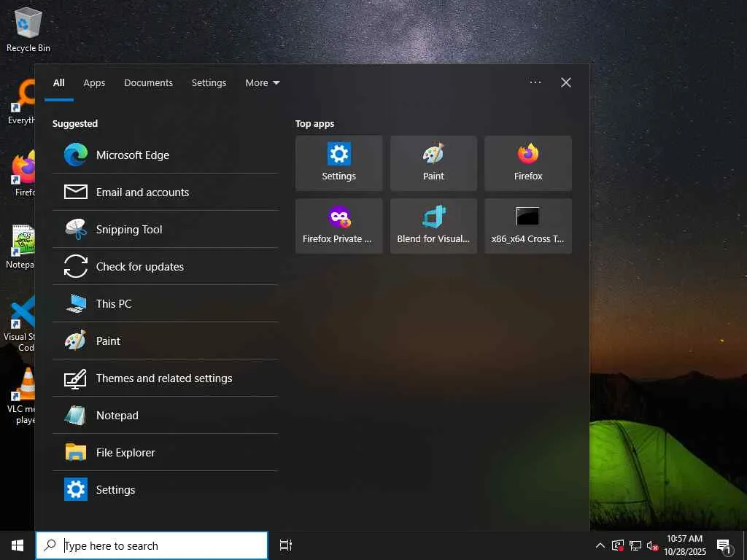Open Microsoft Edge from the Suggested list

click(x=165, y=155)
